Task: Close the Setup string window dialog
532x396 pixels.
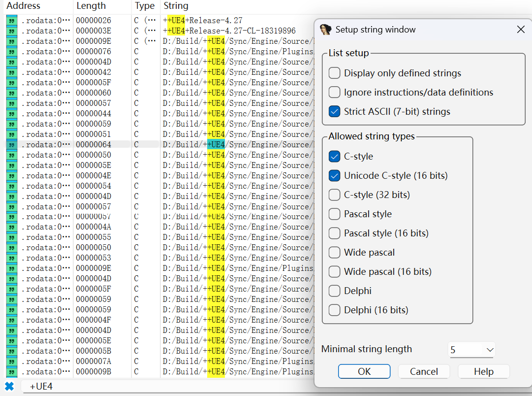Action: [x=521, y=30]
